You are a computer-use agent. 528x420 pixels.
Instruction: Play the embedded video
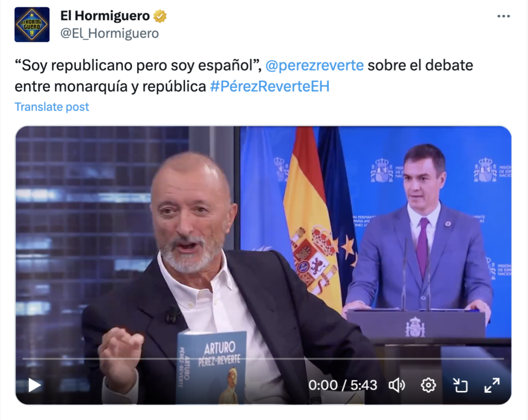tap(35, 385)
